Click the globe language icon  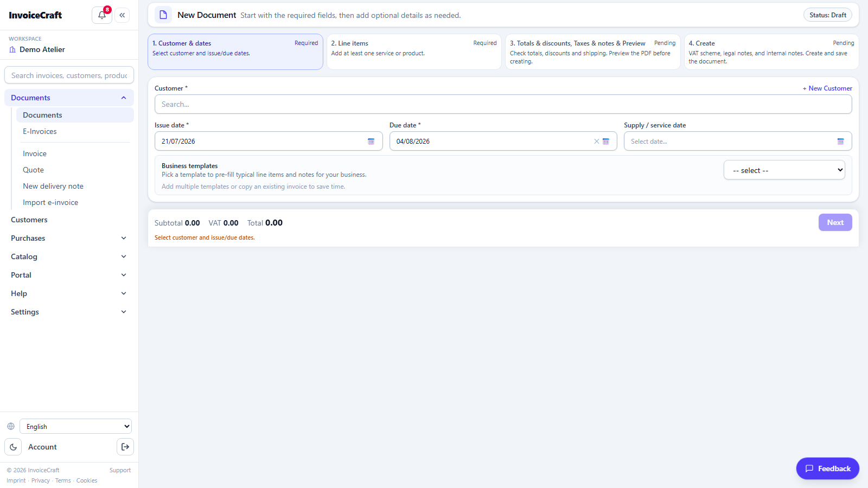11,426
